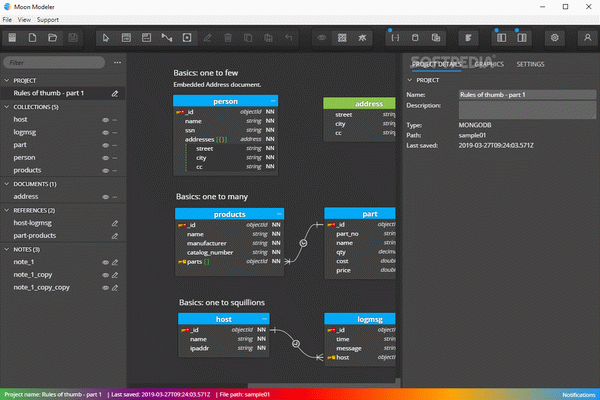Click the paste toolbar icon

(x=268, y=38)
